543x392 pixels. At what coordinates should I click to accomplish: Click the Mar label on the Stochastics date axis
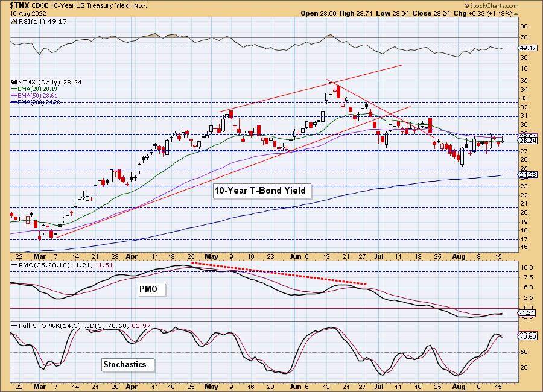click(39, 387)
